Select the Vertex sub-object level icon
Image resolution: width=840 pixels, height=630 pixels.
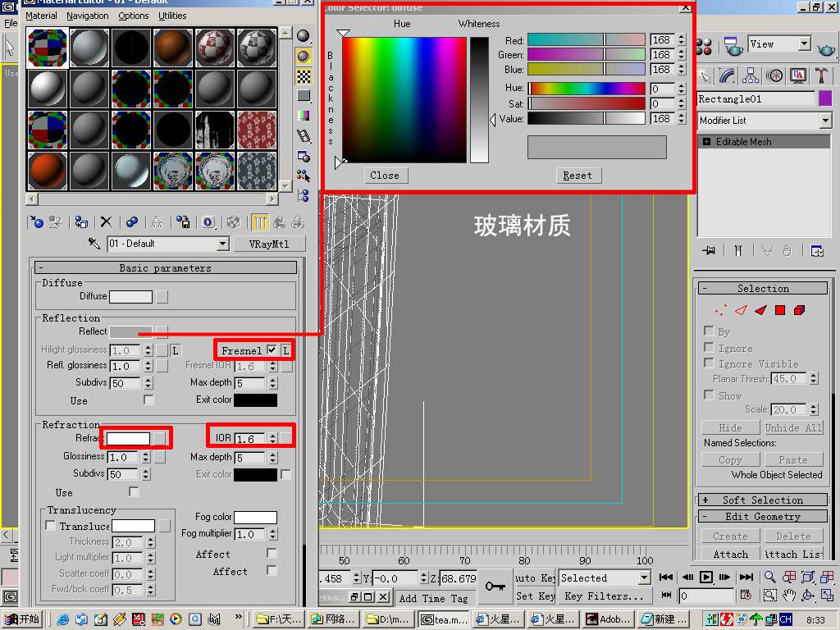(x=720, y=310)
